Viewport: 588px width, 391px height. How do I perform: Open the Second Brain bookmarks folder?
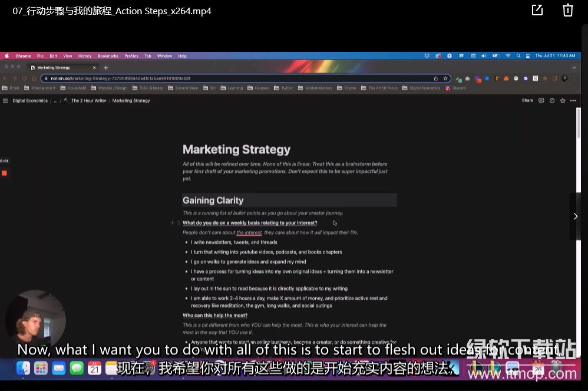[x=183, y=88]
